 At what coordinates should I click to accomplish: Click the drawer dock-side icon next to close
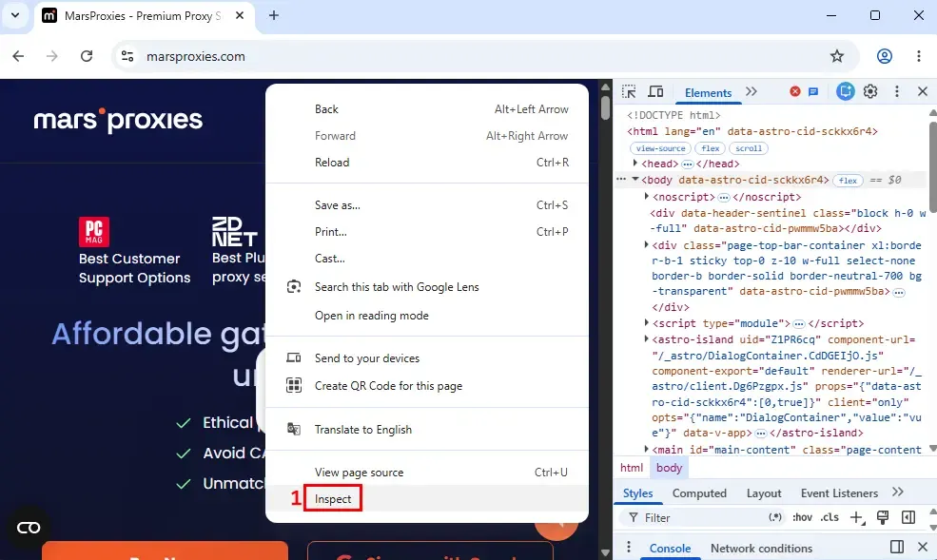[x=896, y=547]
